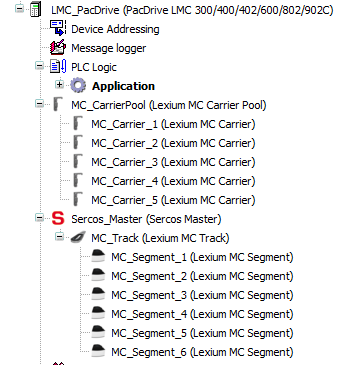Click the MC_CarrierPool carrier icon
Viewport: 364px width, 365px height.
tap(58, 105)
